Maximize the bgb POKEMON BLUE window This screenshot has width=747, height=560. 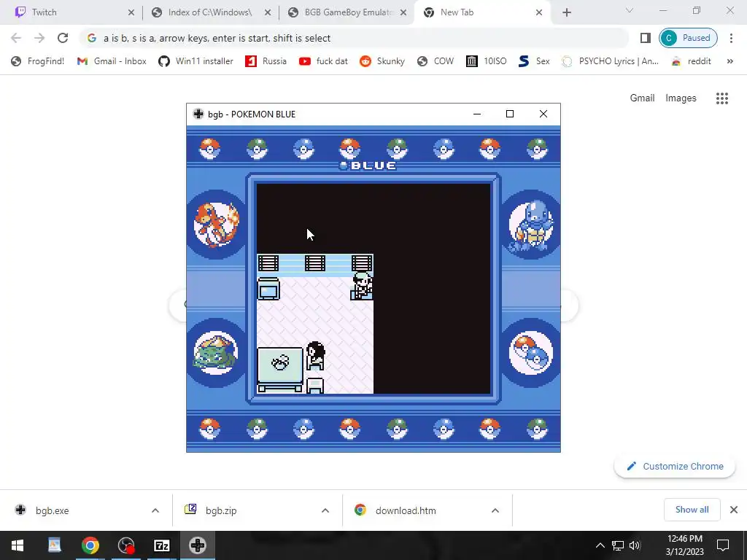[510, 114]
